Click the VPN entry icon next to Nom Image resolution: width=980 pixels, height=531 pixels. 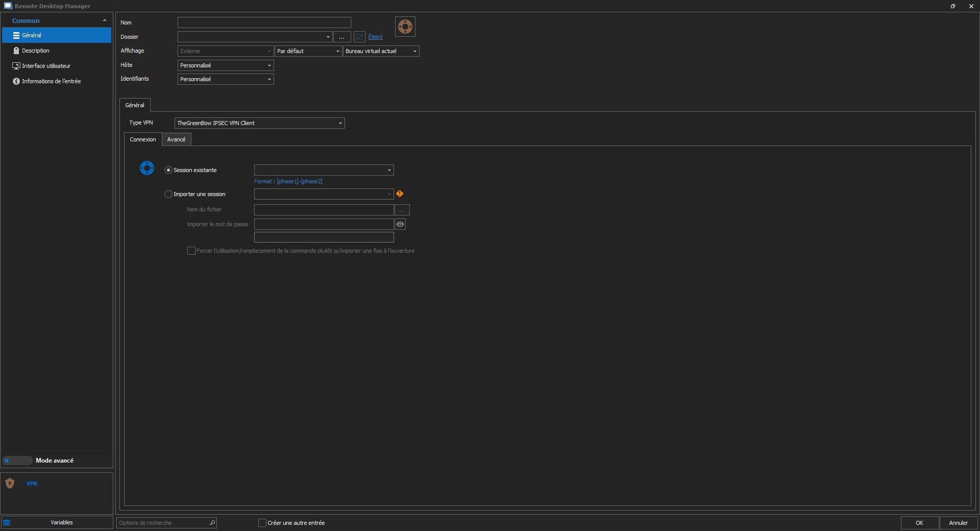tap(405, 27)
